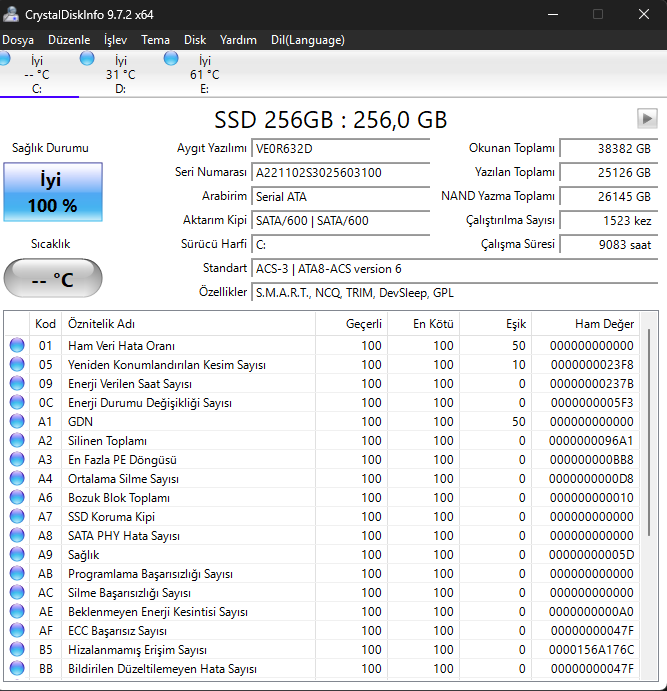Click the status orb for attribute BB
The image size is (667, 691).
(x=17, y=668)
